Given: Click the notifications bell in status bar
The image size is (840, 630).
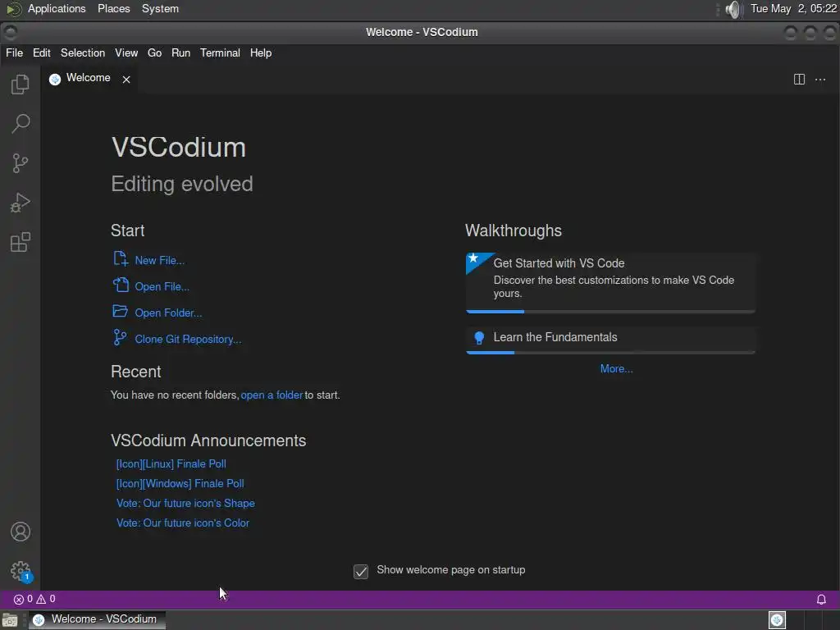Looking at the screenshot, I should point(820,599).
